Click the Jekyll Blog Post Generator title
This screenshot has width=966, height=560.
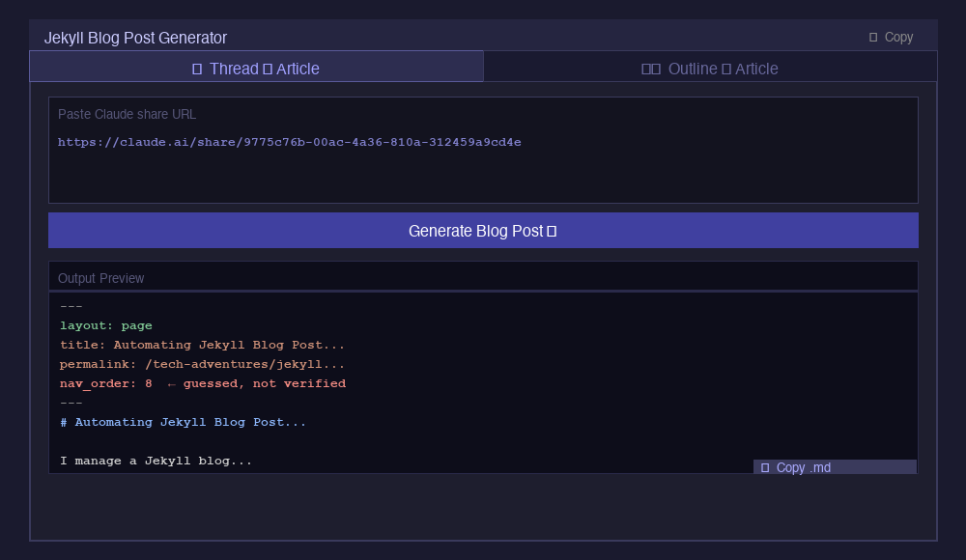(x=136, y=38)
